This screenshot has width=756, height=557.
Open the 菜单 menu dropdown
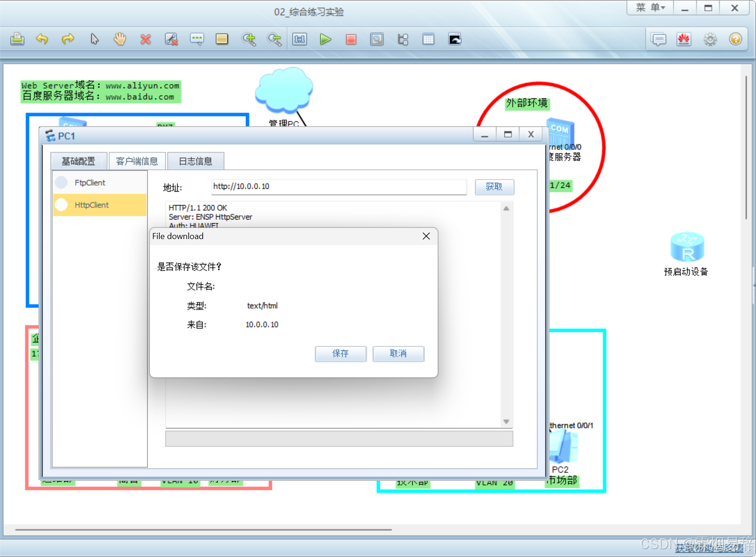coord(651,7)
